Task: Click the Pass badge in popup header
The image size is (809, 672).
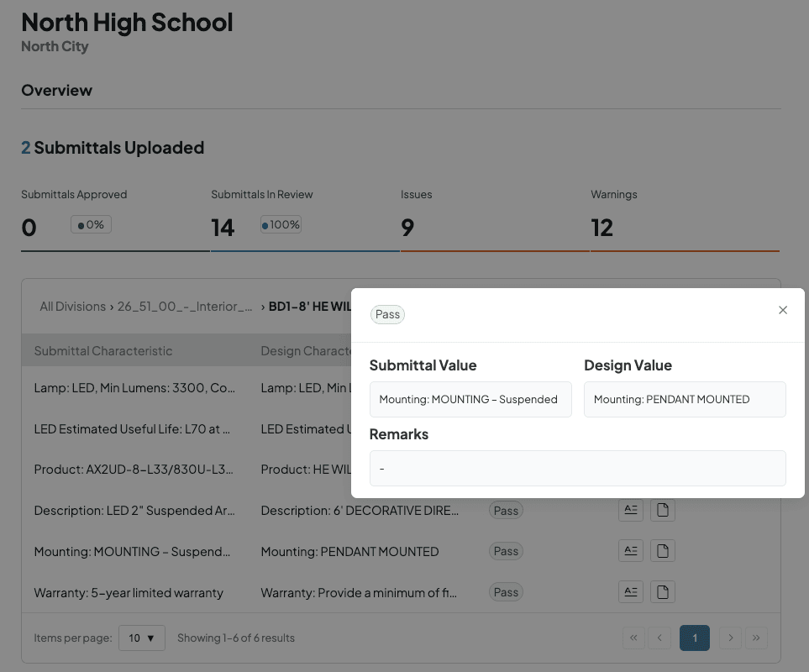Action: click(x=387, y=314)
